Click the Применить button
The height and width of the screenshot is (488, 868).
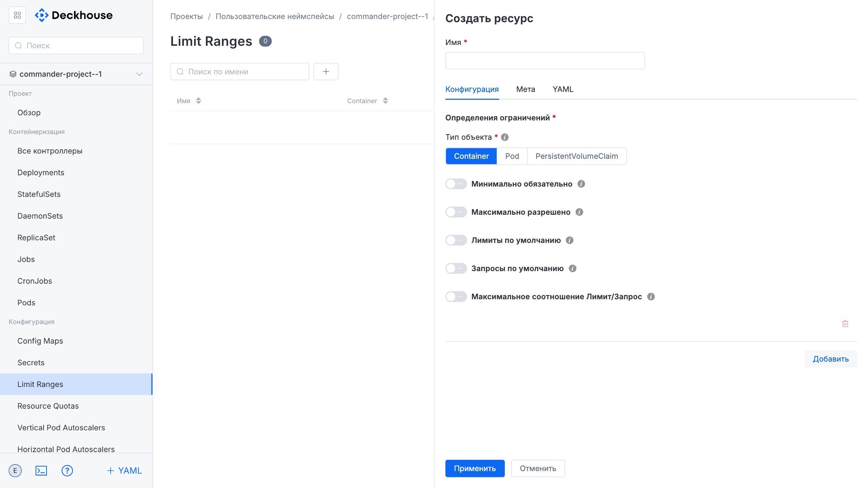pos(475,468)
